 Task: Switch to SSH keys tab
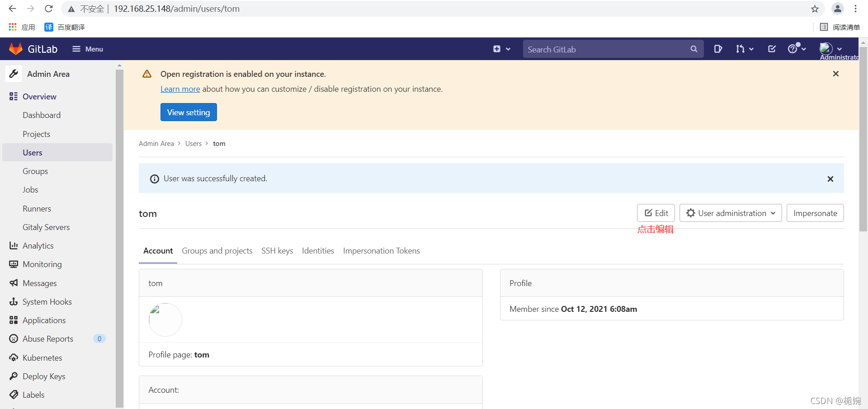(x=277, y=251)
